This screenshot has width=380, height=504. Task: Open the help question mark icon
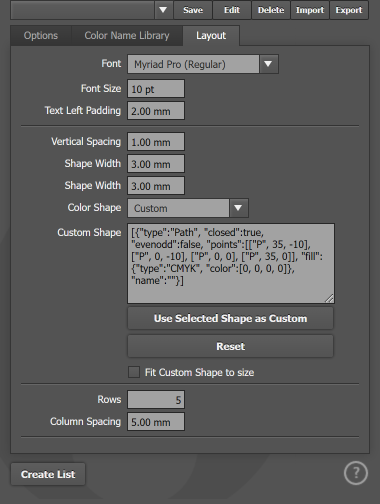356,473
